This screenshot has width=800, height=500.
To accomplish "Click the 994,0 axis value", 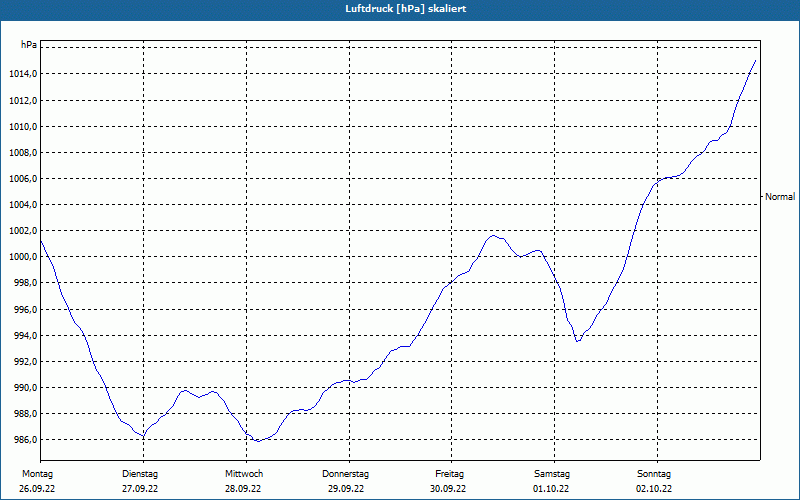I will [25, 336].
